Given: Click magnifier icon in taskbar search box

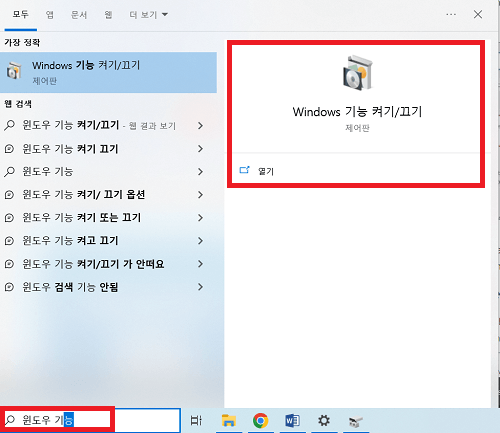Looking at the screenshot, I should 10,420.
